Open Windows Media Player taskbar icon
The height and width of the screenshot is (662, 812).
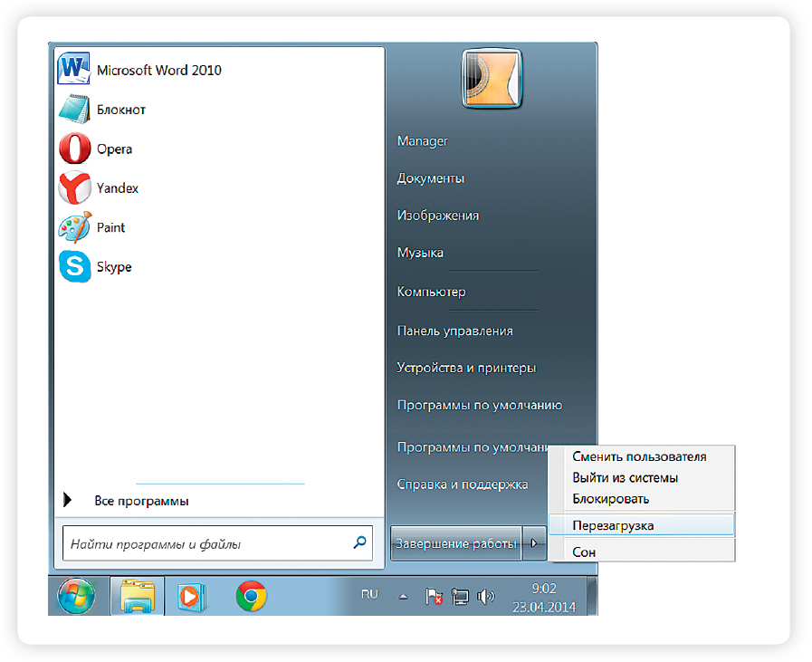[x=191, y=597]
